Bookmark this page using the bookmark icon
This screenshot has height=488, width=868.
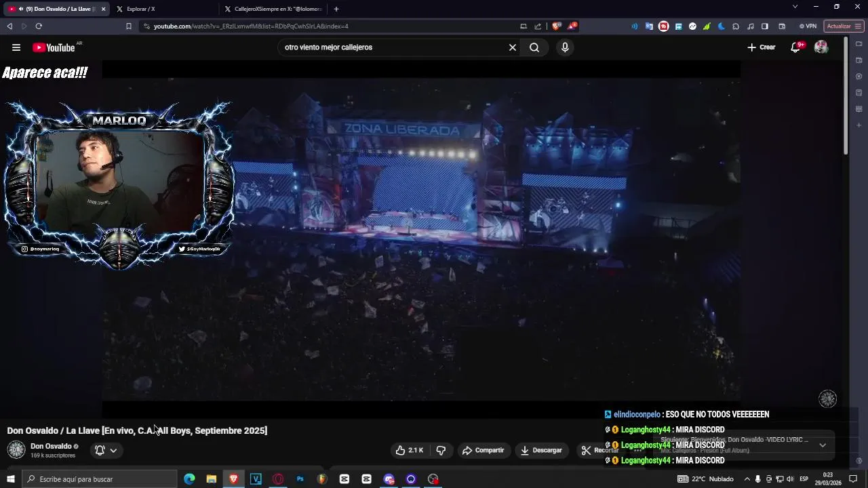coord(129,26)
